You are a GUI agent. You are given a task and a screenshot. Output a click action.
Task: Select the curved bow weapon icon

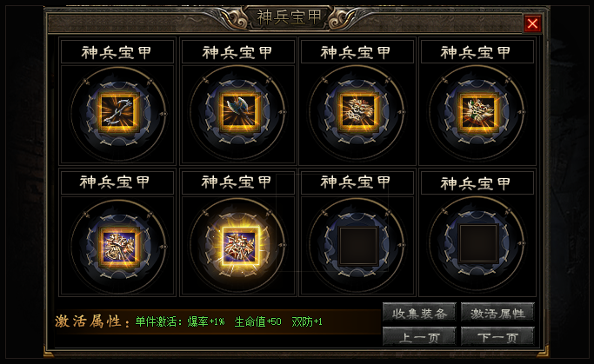tap(118, 112)
